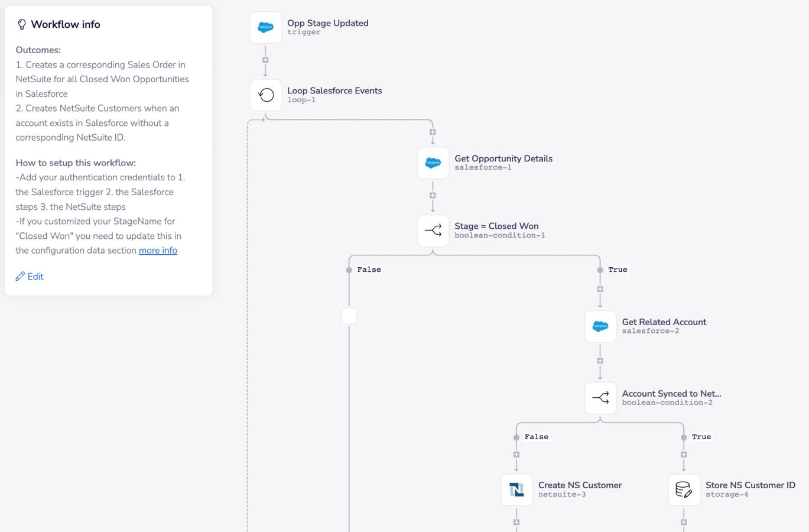The width and height of the screenshot is (809, 532).
Task: Click the Stage = Closed Won step title
Action: tap(496, 226)
